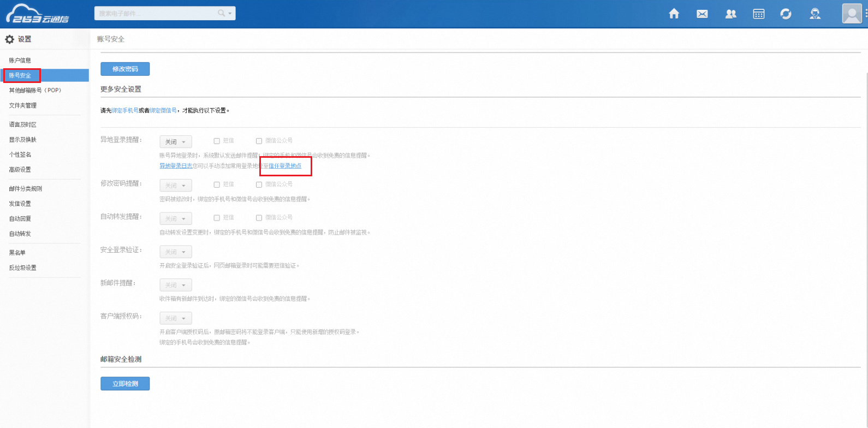Click the home icon in top bar

tap(674, 14)
